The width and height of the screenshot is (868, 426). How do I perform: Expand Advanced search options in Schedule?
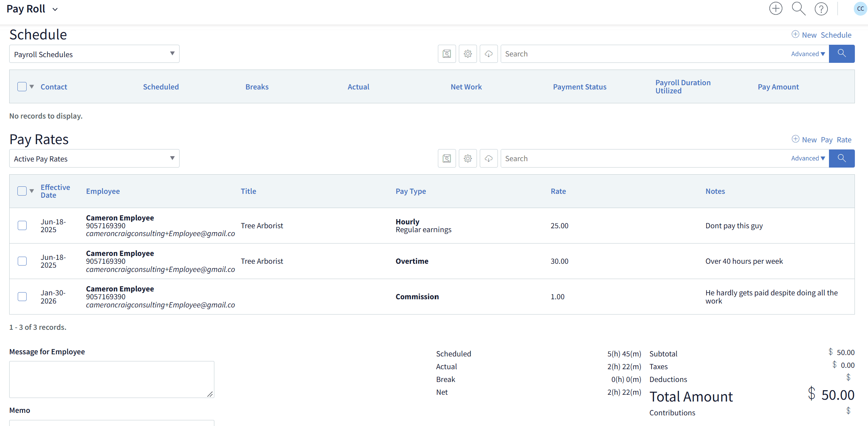click(x=808, y=54)
